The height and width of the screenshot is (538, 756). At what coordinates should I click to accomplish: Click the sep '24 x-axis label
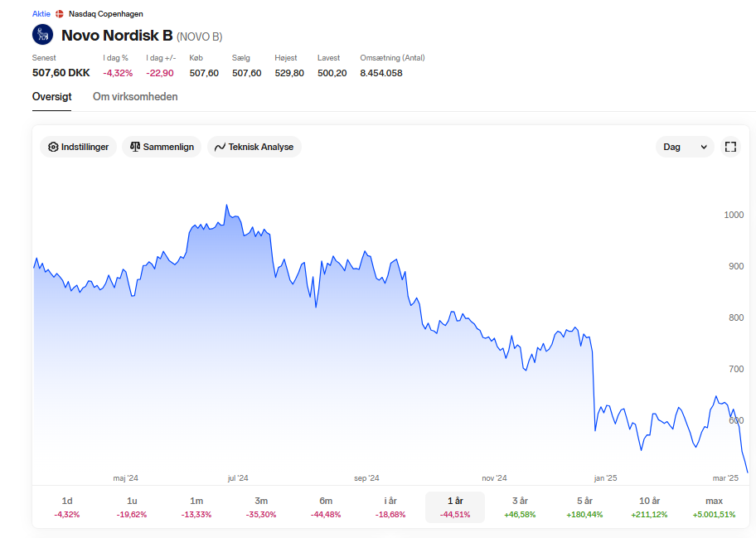pyautogui.click(x=366, y=478)
